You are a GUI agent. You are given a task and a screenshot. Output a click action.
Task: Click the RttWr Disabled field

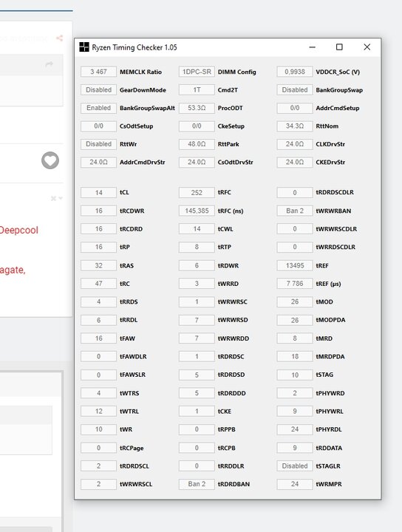click(x=98, y=144)
